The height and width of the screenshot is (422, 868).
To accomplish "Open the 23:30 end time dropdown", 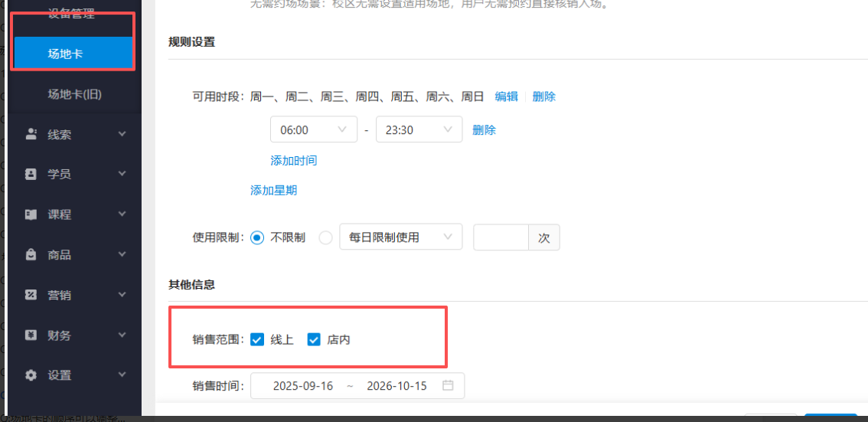I will (x=419, y=129).
